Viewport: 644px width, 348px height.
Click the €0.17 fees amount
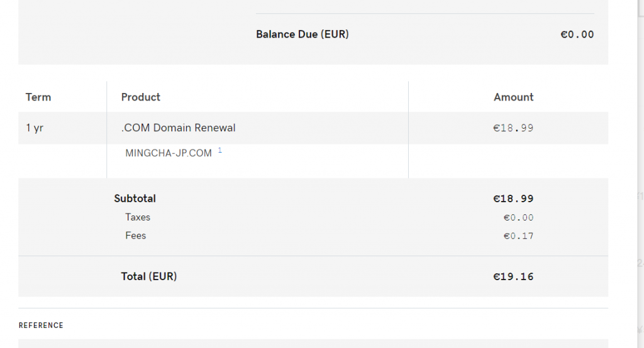[518, 236]
